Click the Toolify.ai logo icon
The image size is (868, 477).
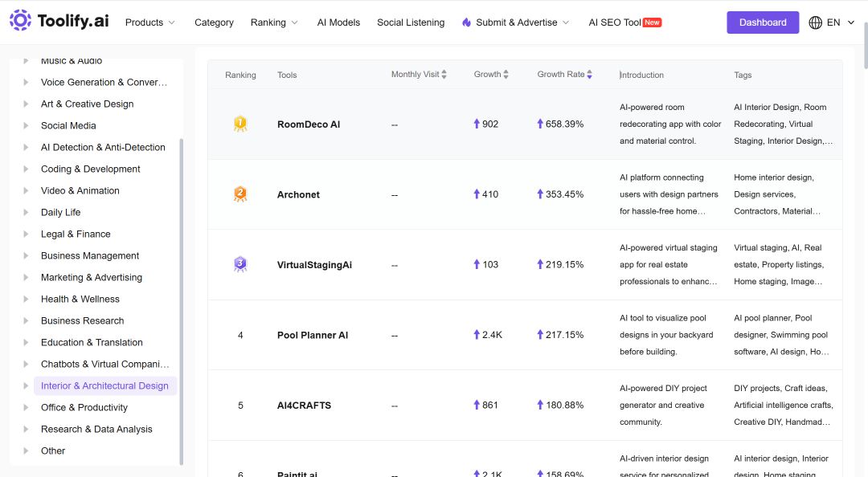pyautogui.click(x=20, y=20)
